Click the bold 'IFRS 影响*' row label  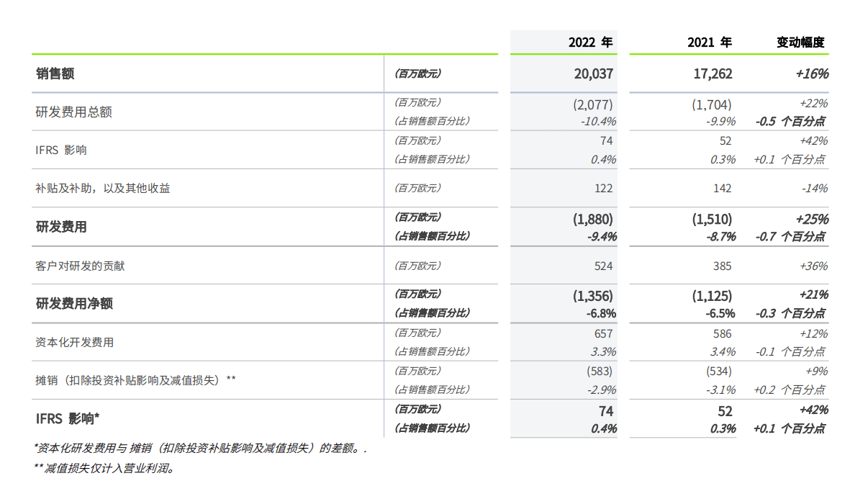point(68,419)
